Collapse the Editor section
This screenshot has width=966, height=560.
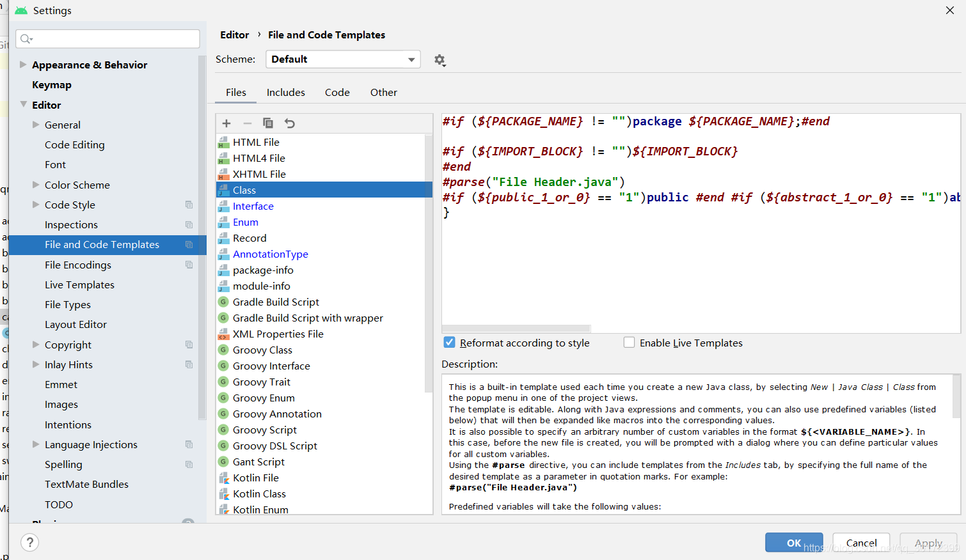(23, 104)
